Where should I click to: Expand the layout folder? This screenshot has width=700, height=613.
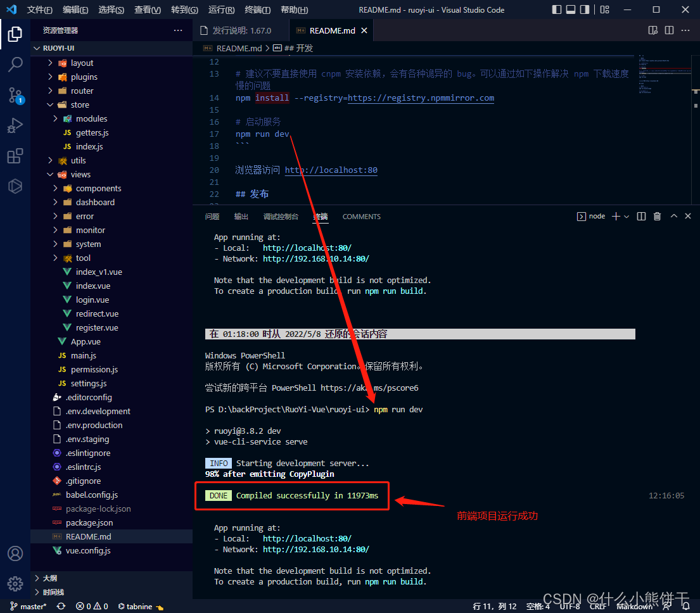111,63
